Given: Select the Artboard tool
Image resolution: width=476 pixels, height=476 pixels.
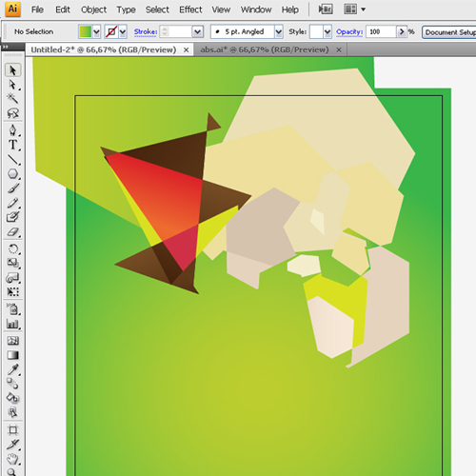Looking at the screenshot, I should (x=12, y=430).
